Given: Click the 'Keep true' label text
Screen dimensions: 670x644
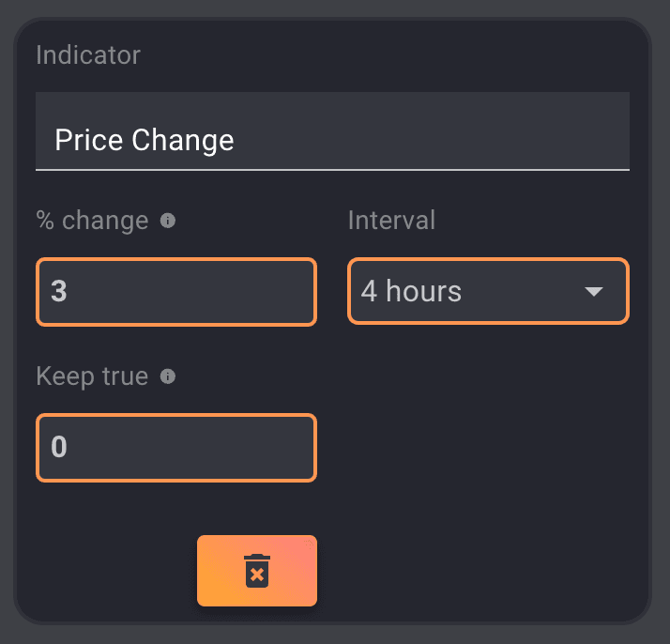Looking at the screenshot, I should pyautogui.click(x=92, y=376).
